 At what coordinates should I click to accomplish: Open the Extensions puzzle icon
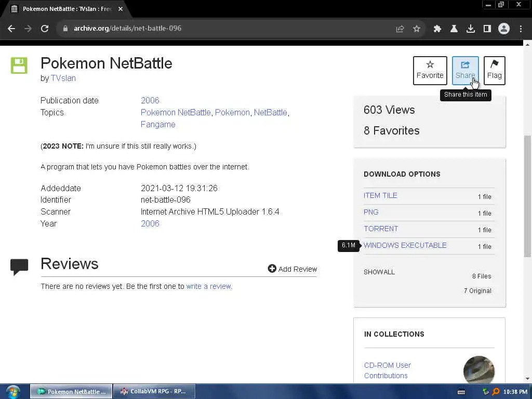437,29
